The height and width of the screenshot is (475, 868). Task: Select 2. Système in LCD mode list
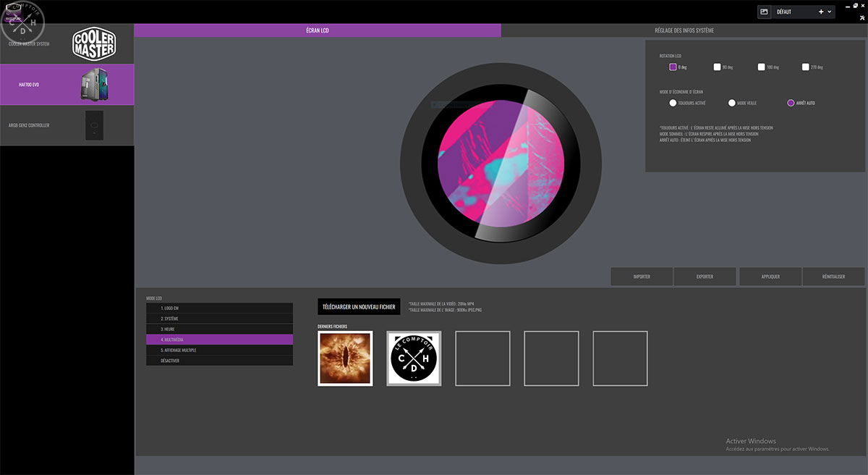coord(219,319)
